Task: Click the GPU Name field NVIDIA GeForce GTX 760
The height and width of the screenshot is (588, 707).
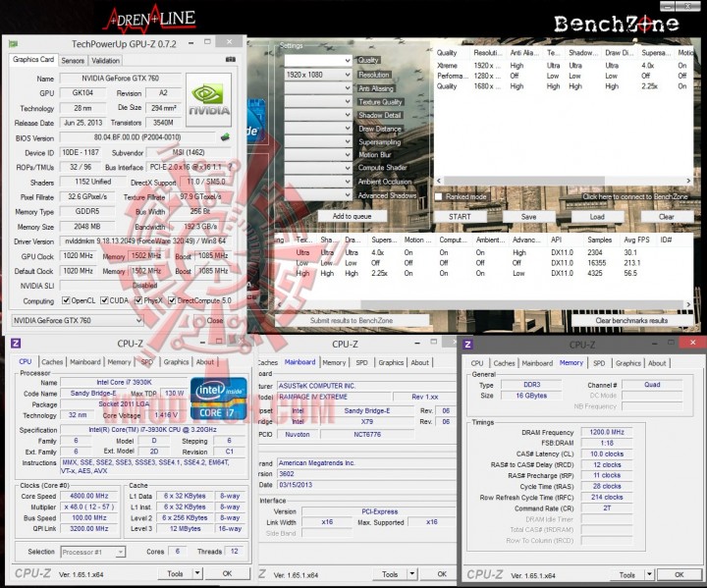Action: point(121,78)
